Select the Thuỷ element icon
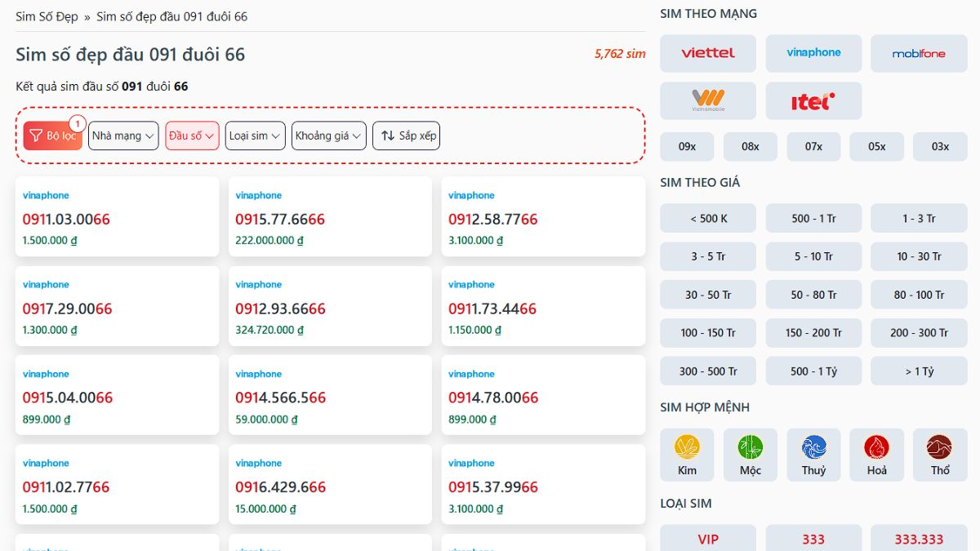980x551 pixels. tap(813, 455)
